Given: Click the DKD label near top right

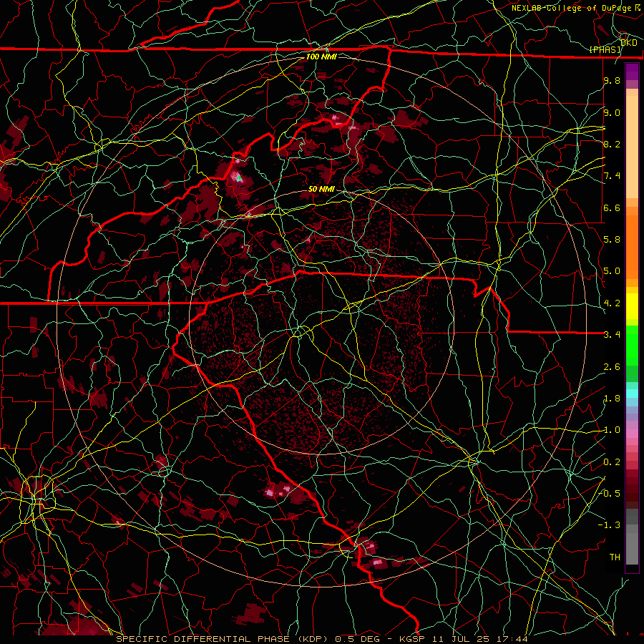Looking at the screenshot, I should 629,42.
